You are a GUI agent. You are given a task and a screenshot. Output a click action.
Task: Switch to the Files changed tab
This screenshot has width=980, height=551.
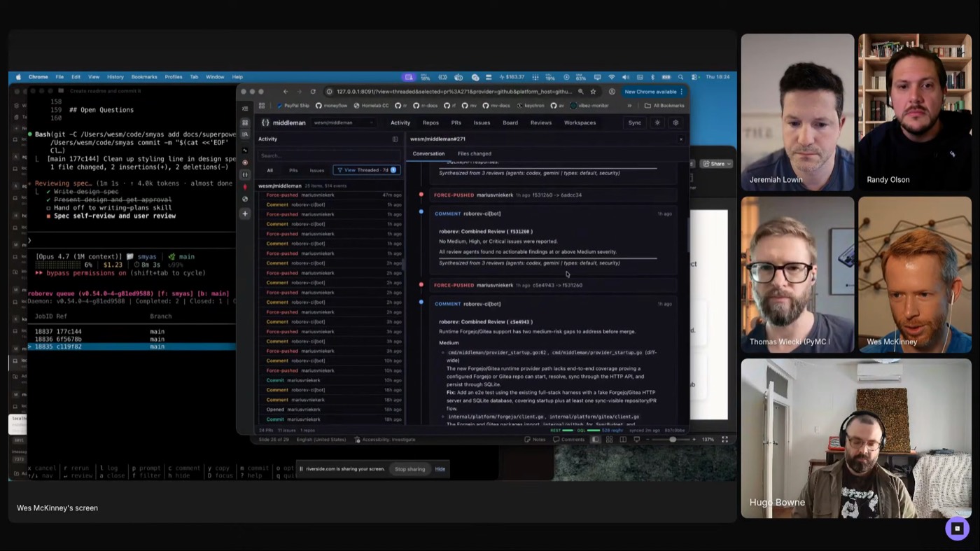click(x=475, y=153)
